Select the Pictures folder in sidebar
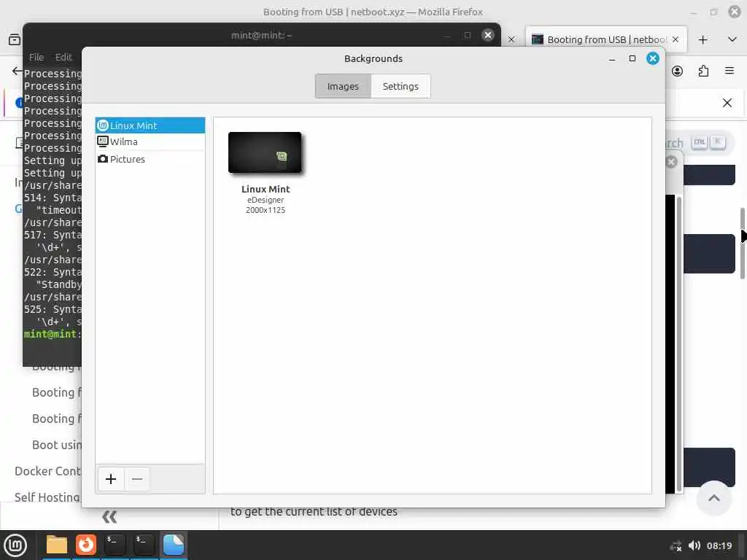Image resolution: width=747 pixels, height=560 pixels. (x=150, y=159)
